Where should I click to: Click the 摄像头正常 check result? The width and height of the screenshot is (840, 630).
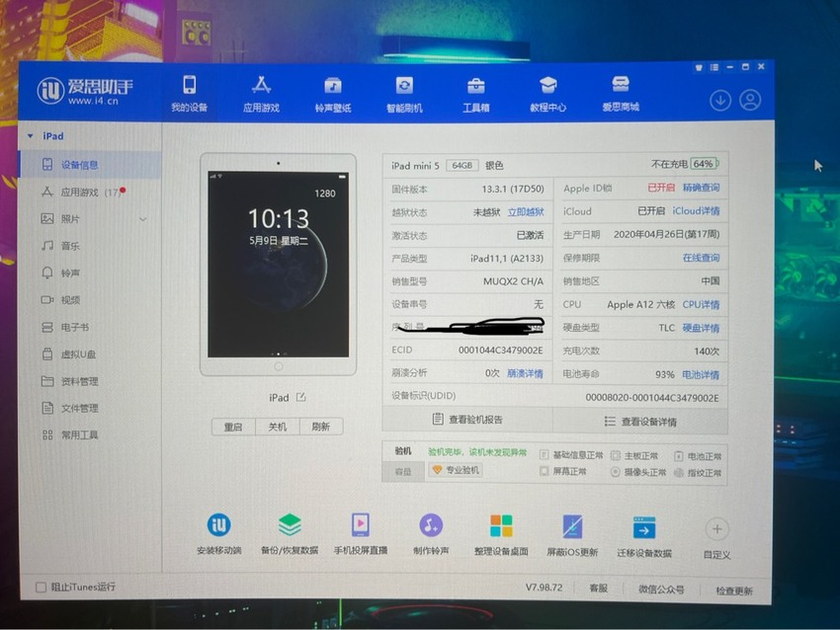pos(638,472)
